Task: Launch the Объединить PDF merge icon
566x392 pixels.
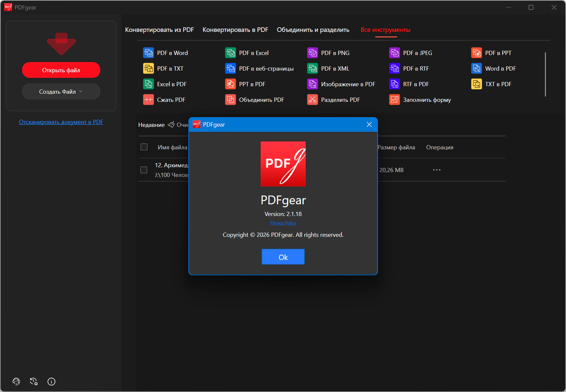Action: [x=230, y=100]
